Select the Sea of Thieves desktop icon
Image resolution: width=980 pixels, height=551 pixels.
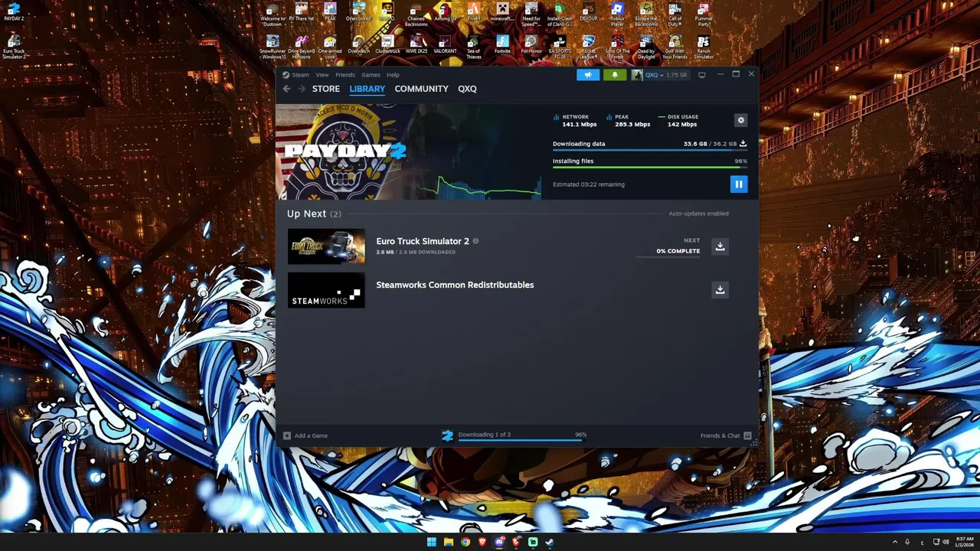point(473,47)
